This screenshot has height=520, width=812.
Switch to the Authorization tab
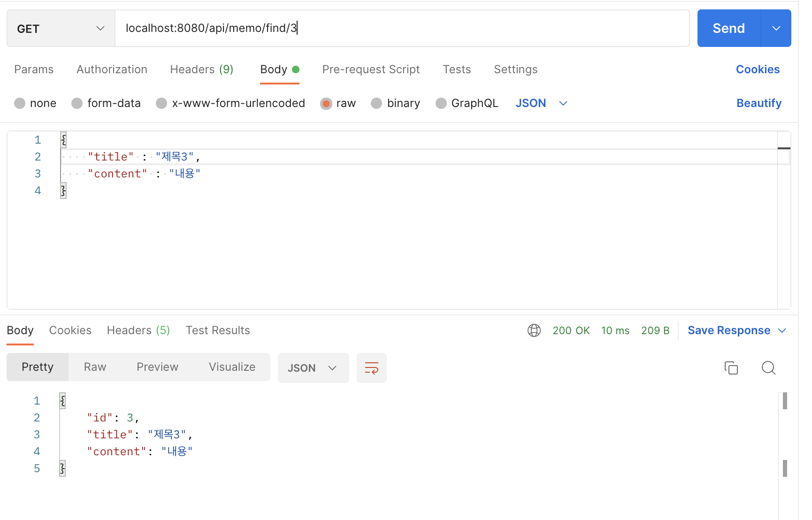click(x=112, y=69)
